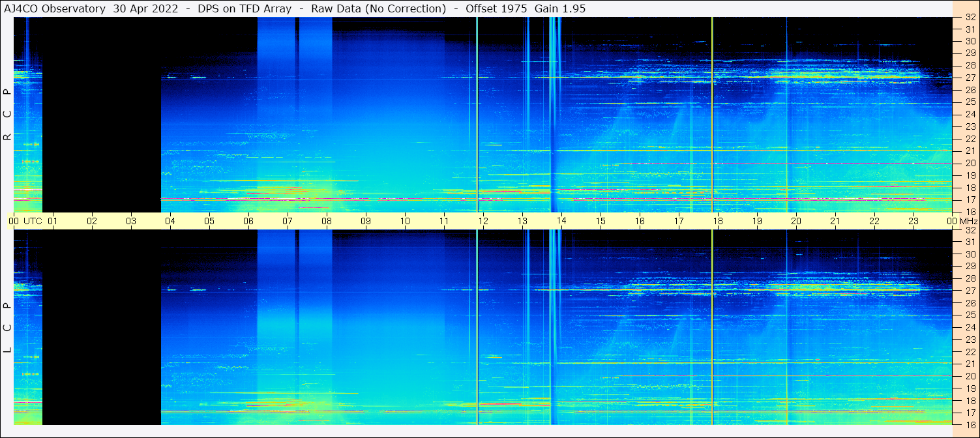This screenshot has height=438, width=980.
Task: Pick the '19' hour label on UTC time axis
Action: tap(757, 221)
